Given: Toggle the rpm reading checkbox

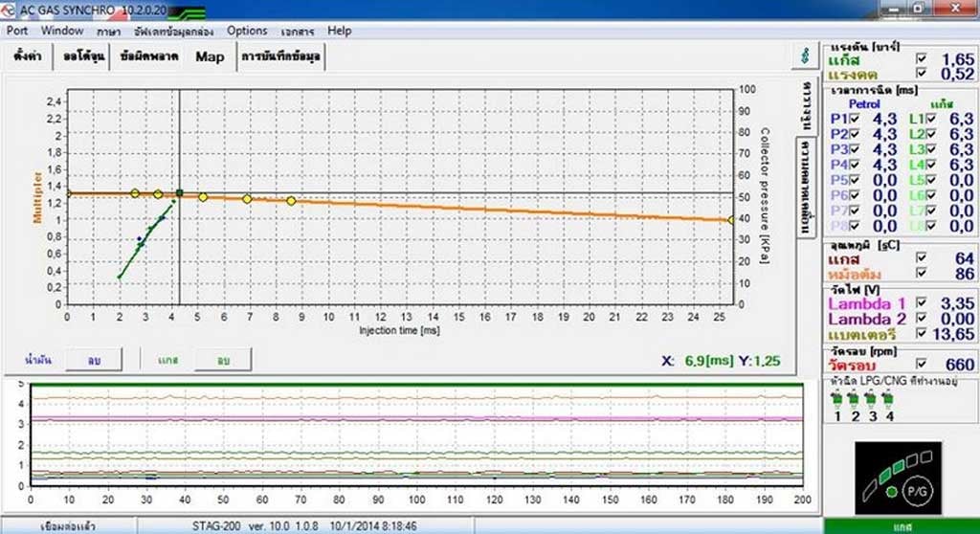Looking at the screenshot, I should (921, 364).
